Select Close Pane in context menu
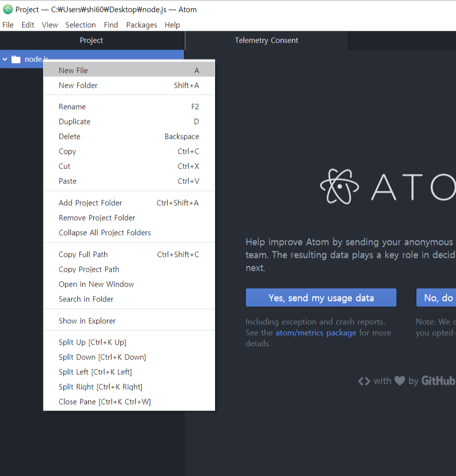The image size is (456, 476). click(x=129, y=402)
